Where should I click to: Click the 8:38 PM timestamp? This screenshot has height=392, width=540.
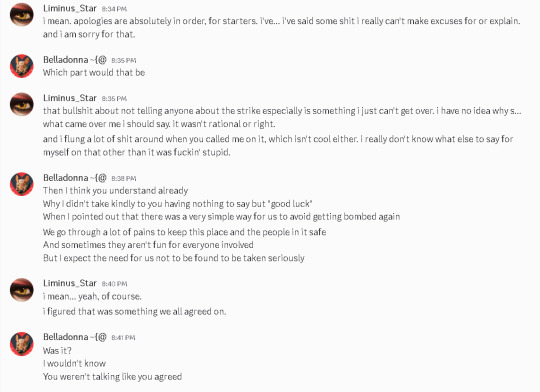coord(124,178)
